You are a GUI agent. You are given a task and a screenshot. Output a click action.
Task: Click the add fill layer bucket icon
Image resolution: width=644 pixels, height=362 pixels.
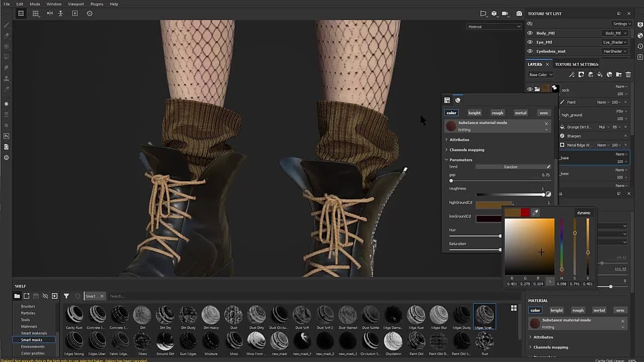[600, 74]
